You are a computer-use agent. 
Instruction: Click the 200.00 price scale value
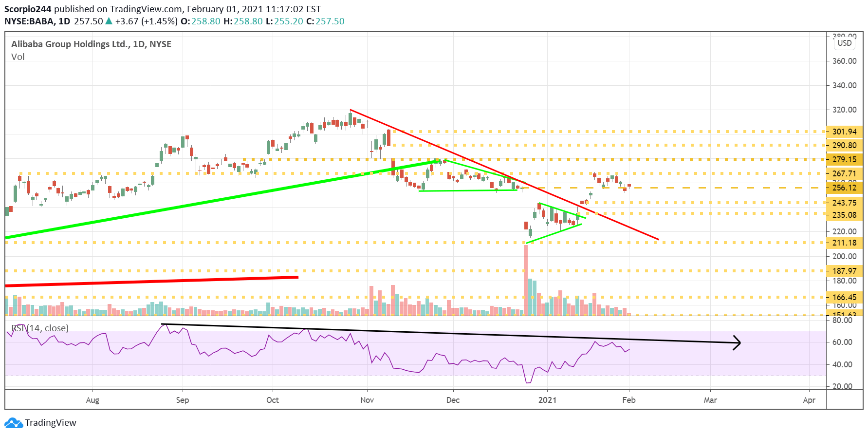click(x=845, y=256)
